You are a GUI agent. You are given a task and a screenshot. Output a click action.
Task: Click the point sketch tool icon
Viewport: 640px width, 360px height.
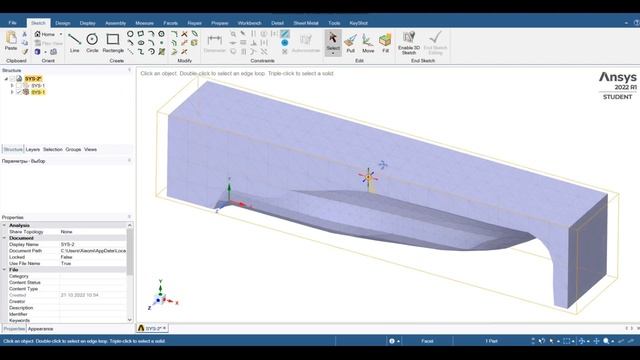[x=162, y=43]
